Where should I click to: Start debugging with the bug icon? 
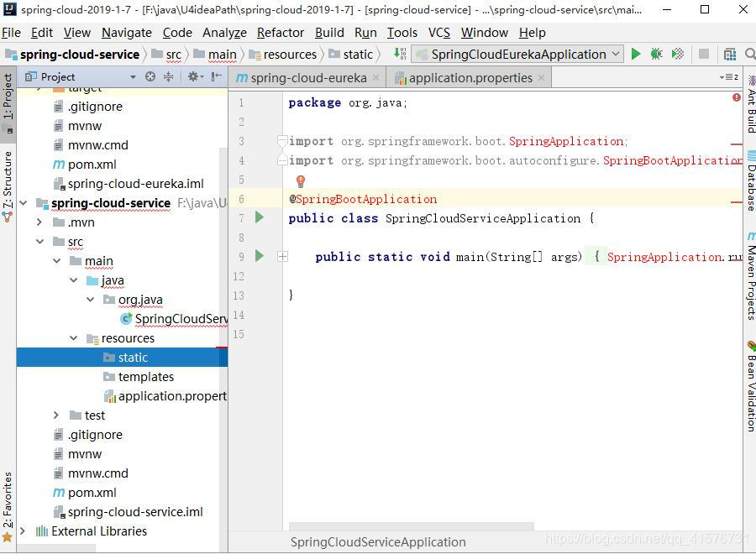[656, 54]
